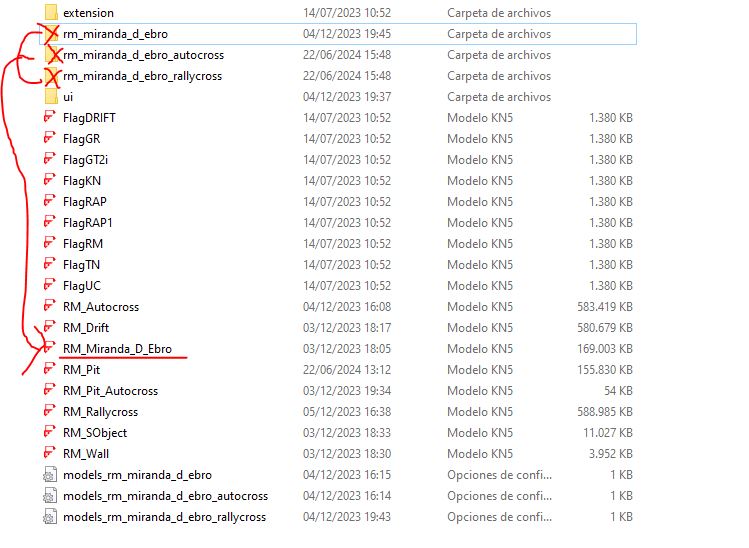This screenshot has width=749, height=548.
Task: Click the RM_Pit model icon
Action: tap(50, 369)
